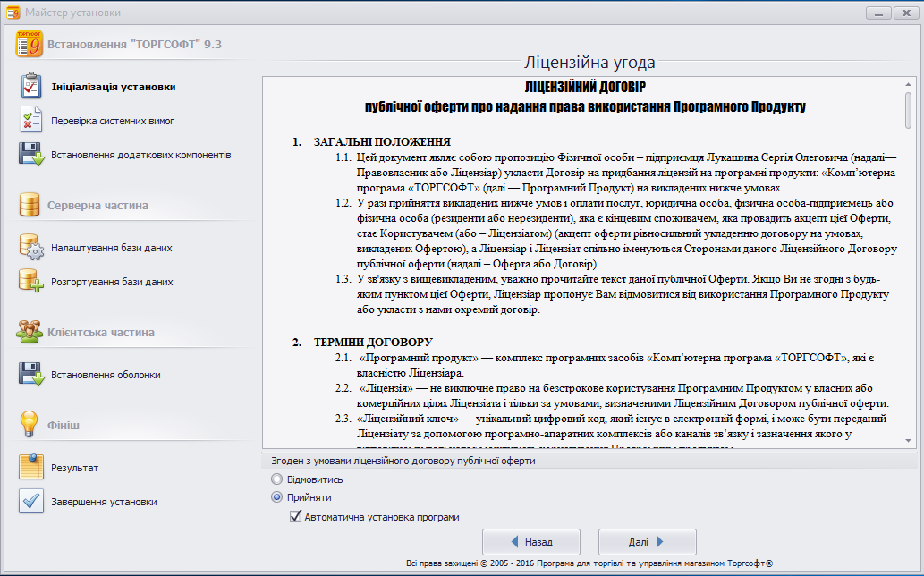Click the checklist icon for Перевірка системних вимог
The width and height of the screenshot is (924, 576).
(x=30, y=120)
